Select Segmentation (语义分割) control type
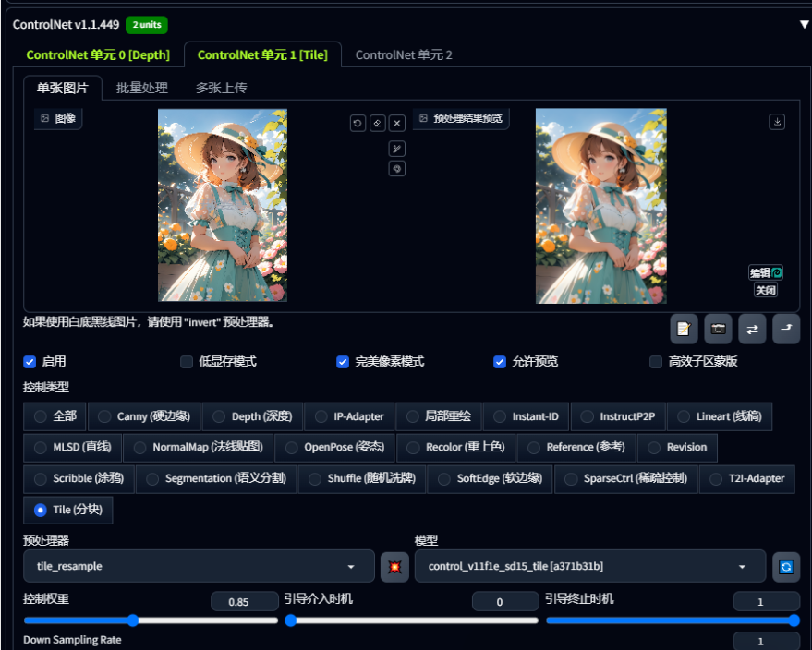The width and height of the screenshot is (812, 650). pos(216,478)
